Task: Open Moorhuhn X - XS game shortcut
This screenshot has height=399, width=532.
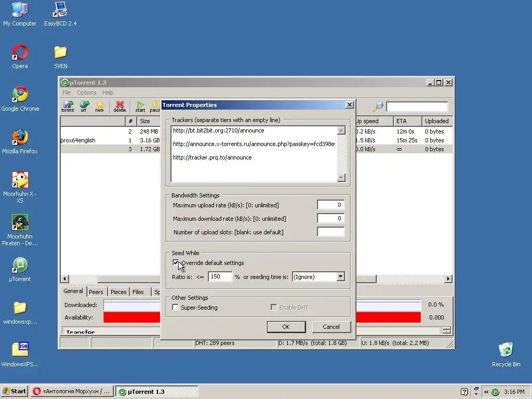Action: [20, 187]
